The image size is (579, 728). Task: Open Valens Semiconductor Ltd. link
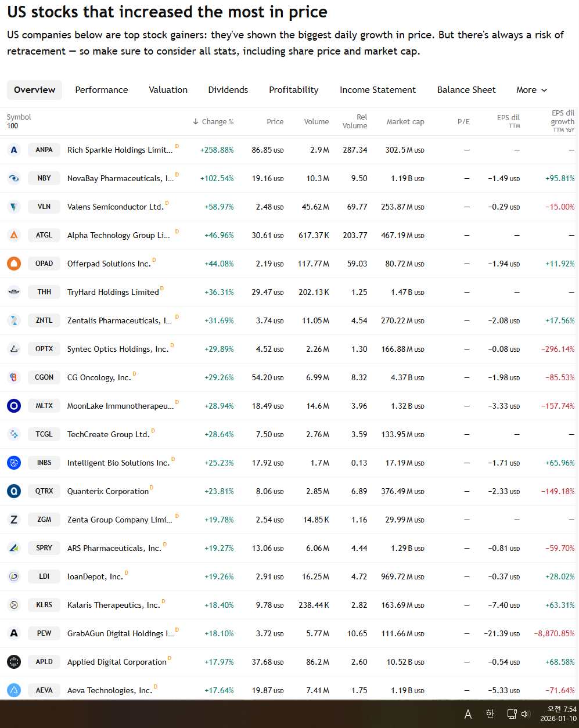[x=116, y=207]
